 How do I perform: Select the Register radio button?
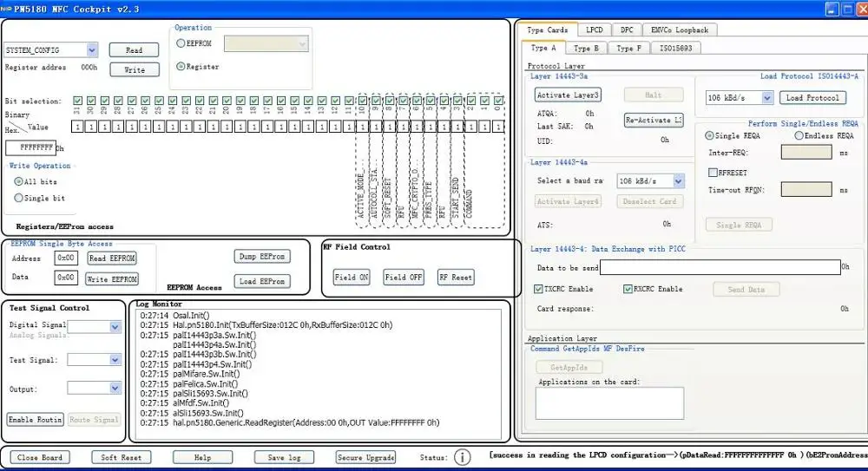[181, 67]
